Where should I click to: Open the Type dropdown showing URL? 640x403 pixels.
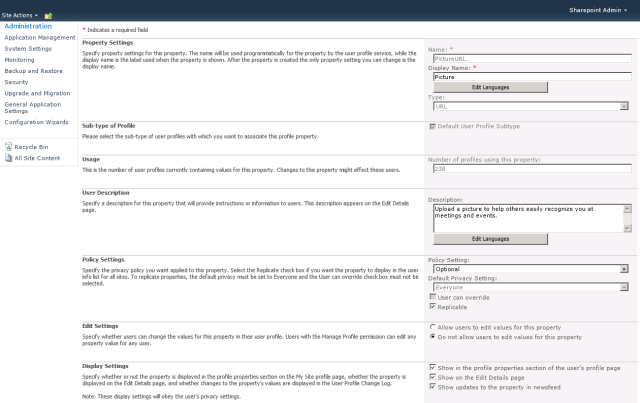coord(623,106)
